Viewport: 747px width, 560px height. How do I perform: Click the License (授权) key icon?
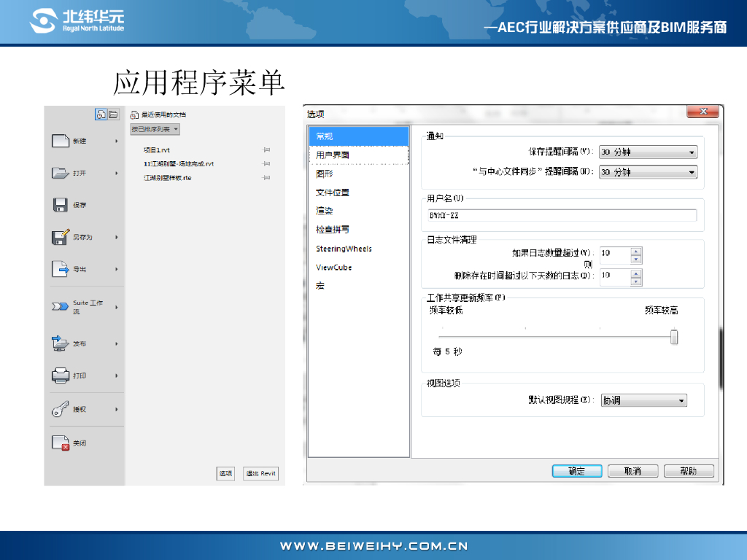coord(60,410)
